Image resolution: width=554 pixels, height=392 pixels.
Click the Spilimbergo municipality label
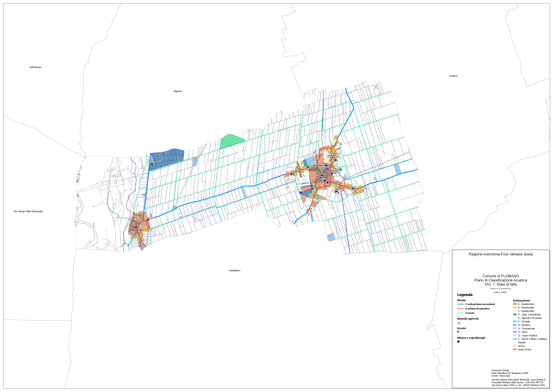click(x=35, y=67)
